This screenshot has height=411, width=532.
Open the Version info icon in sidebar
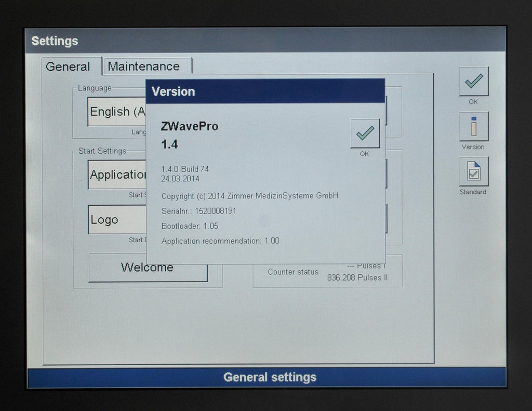pos(474,127)
